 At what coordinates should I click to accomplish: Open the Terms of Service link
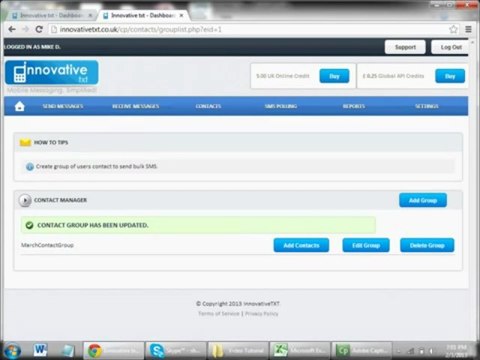coord(219,314)
